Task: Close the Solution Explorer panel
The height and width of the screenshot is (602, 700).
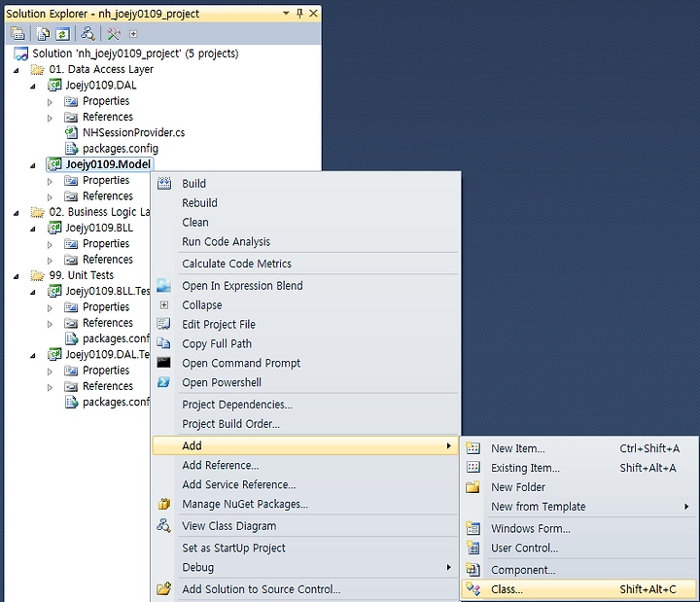Action: coord(314,14)
